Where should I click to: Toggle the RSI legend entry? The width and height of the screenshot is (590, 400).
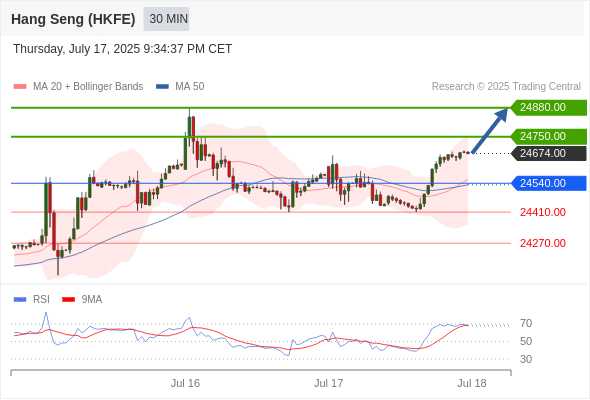(x=32, y=300)
